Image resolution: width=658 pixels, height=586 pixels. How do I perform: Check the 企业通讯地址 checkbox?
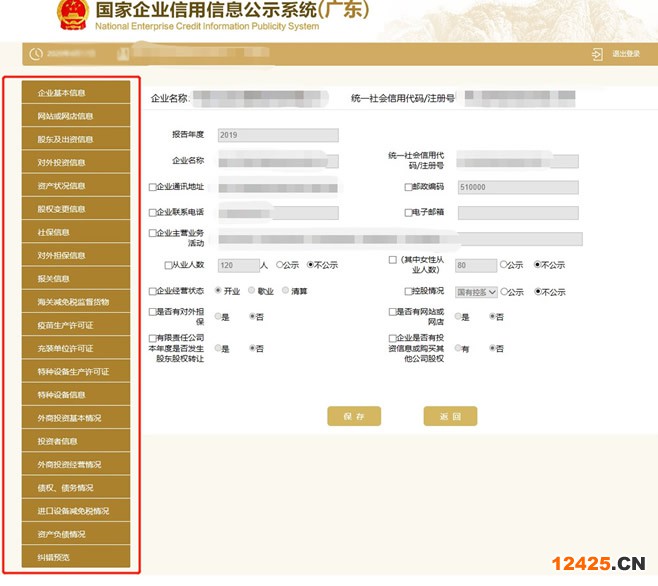(153, 187)
